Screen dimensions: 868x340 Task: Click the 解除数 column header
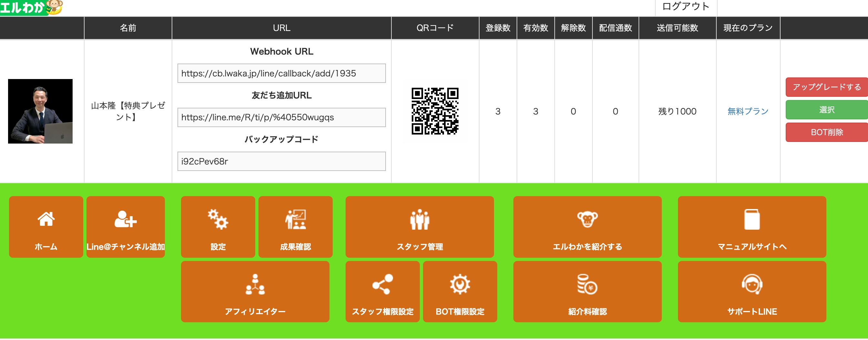573,28
